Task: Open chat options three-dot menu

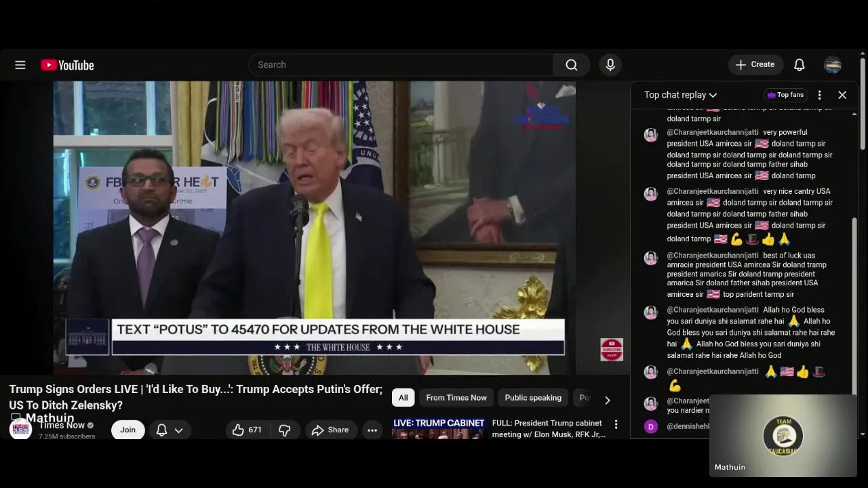Action: [819, 95]
